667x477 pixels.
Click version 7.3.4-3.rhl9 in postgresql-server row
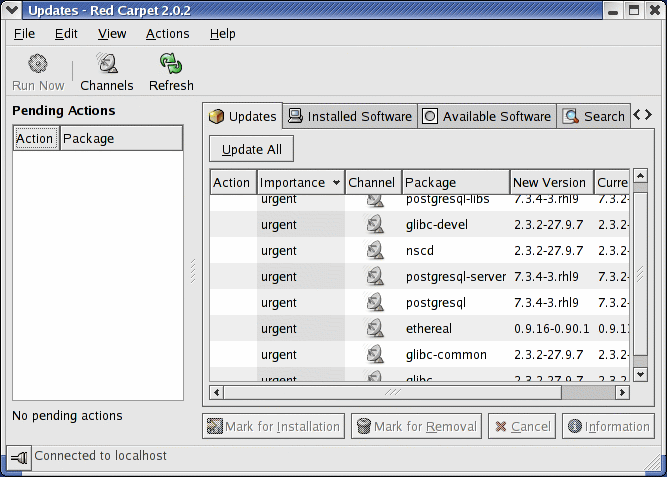coord(546,277)
